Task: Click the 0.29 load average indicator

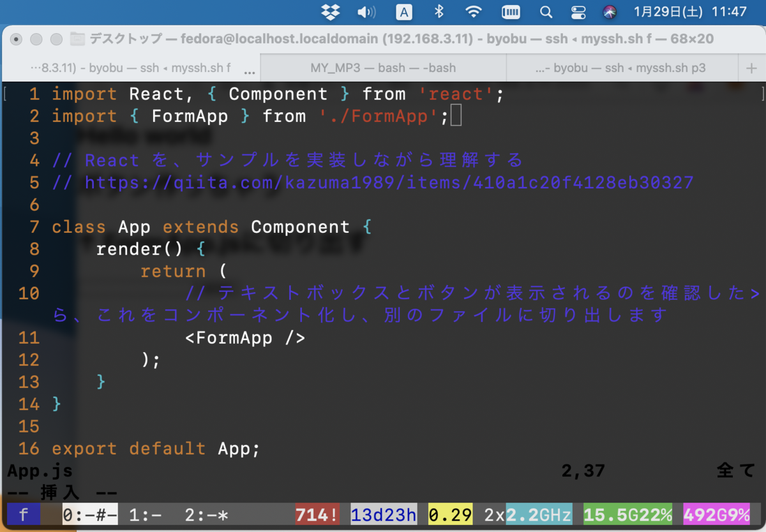Action: (450, 514)
